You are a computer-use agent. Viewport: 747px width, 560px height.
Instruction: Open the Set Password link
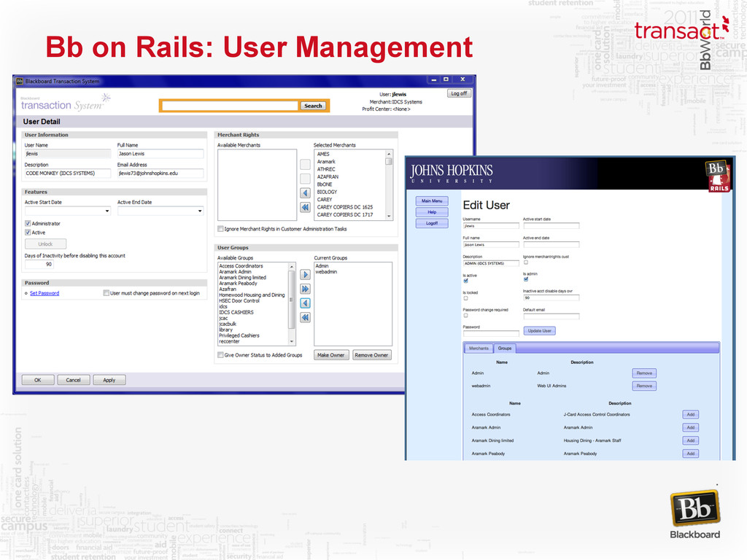[x=44, y=293]
